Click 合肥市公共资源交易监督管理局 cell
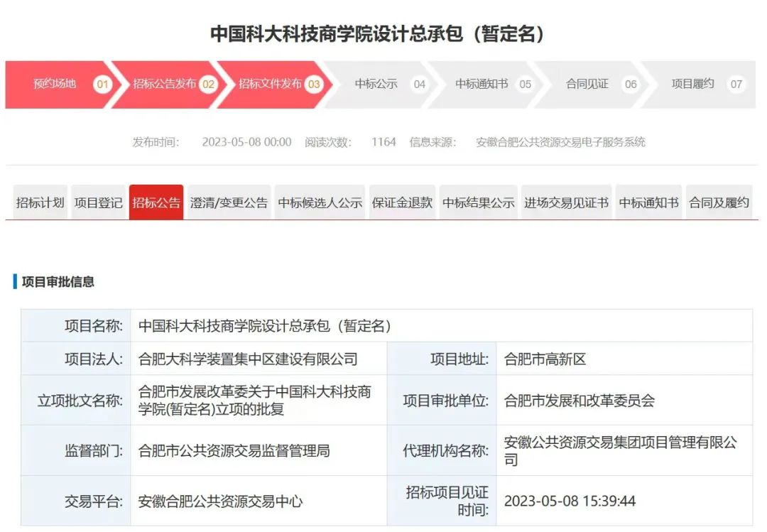 click(259, 450)
